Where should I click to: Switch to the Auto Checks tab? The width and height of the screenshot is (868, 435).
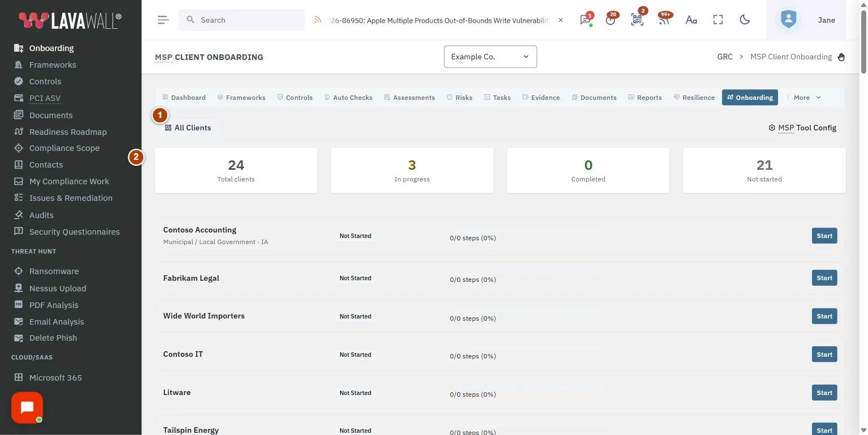coord(349,98)
